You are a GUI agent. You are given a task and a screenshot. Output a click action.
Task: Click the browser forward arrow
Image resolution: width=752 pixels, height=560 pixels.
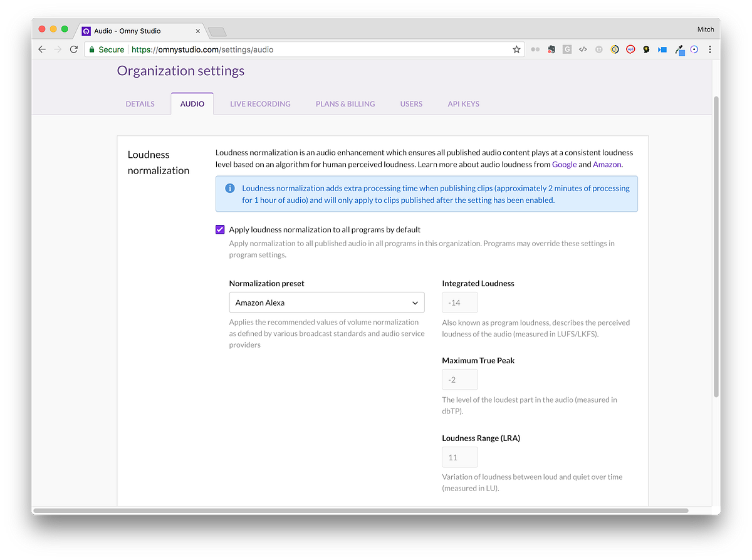click(58, 49)
